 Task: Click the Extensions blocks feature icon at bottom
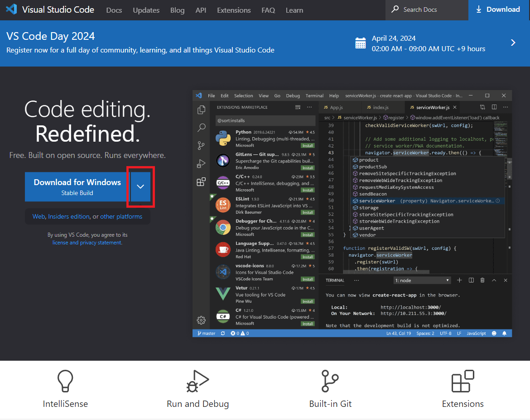(x=463, y=381)
